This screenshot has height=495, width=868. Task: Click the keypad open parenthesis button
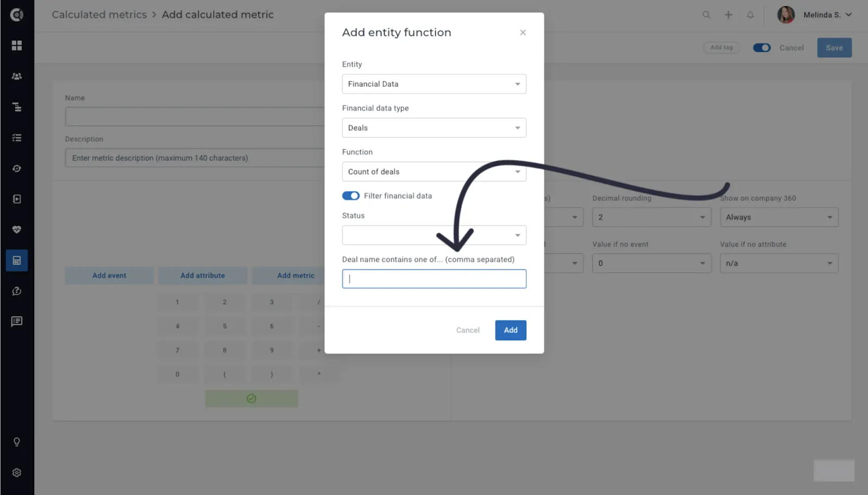point(225,375)
